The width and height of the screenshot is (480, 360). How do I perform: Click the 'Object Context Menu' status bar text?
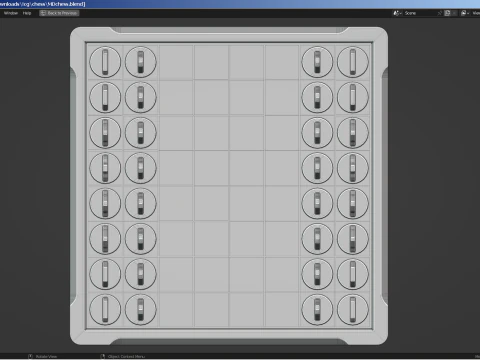pyautogui.click(x=126, y=356)
